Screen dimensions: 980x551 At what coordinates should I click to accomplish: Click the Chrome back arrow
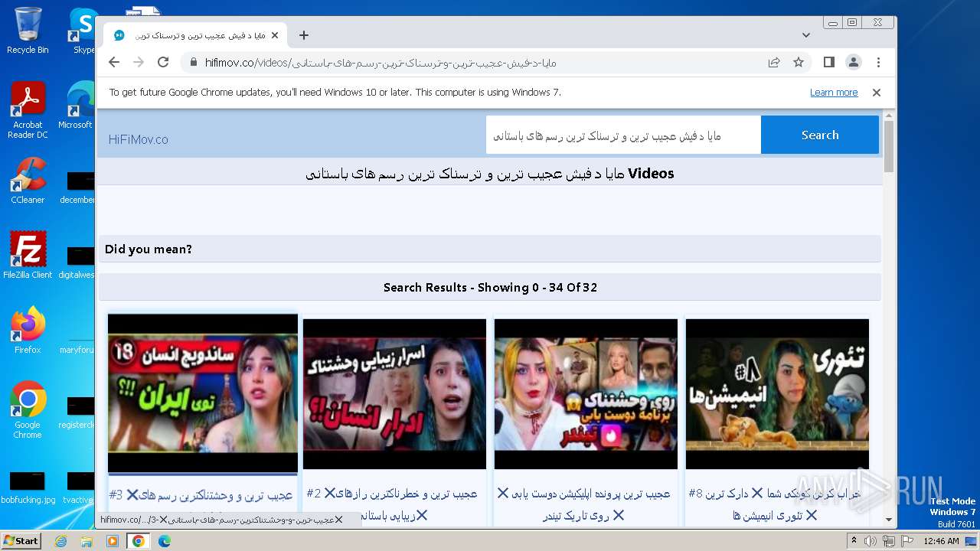pyautogui.click(x=114, y=63)
